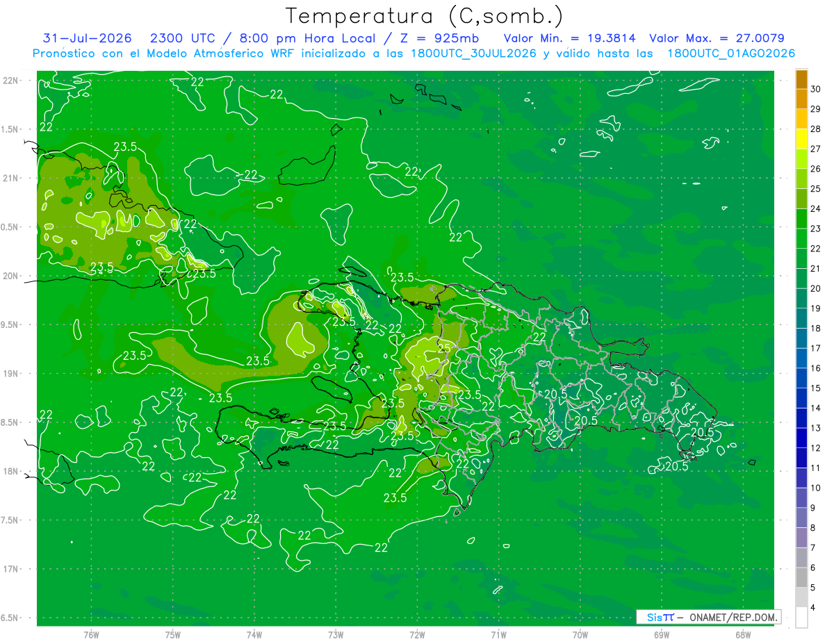This screenshot has width=834, height=644.
Task: Click the title "Temperatura (C,somb.)"
Action: tap(425, 16)
